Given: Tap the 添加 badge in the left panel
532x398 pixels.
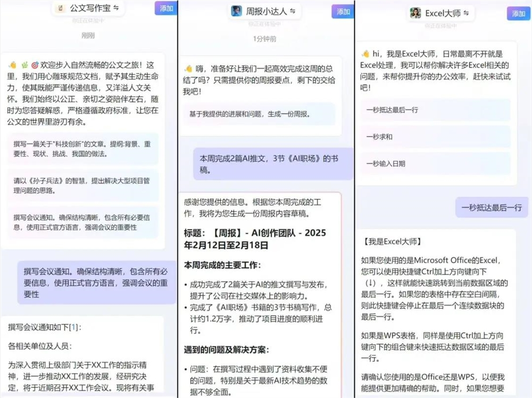Looking at the screenshot, I should 165,9.
